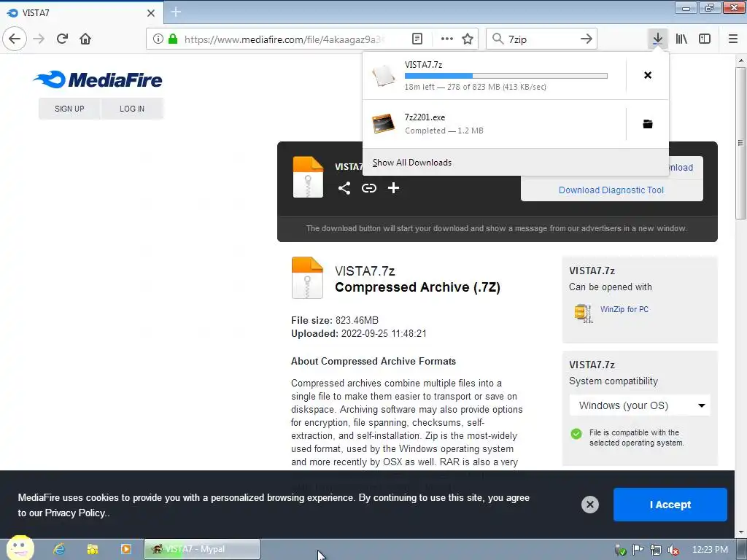Viewport: 747px width, 560px height.
Task: Run search with the arrow button
Action: click(x=587, y=39)
